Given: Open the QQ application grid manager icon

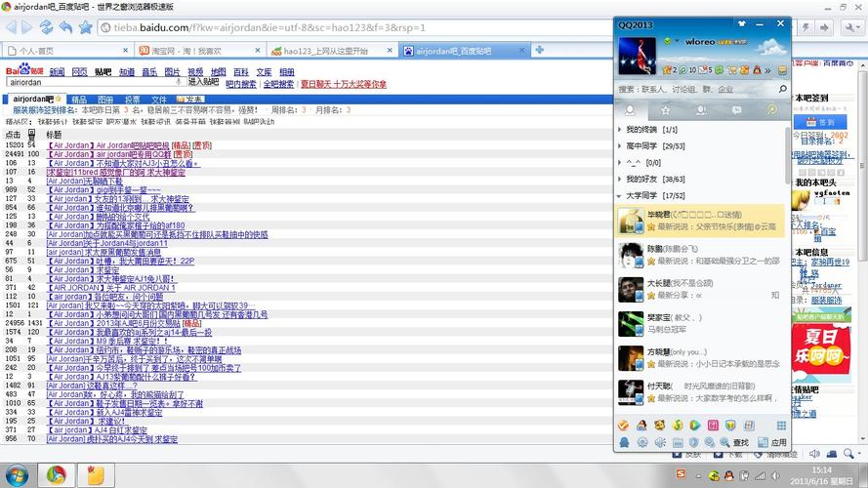Looking at the screenshot, I should 780,425.
